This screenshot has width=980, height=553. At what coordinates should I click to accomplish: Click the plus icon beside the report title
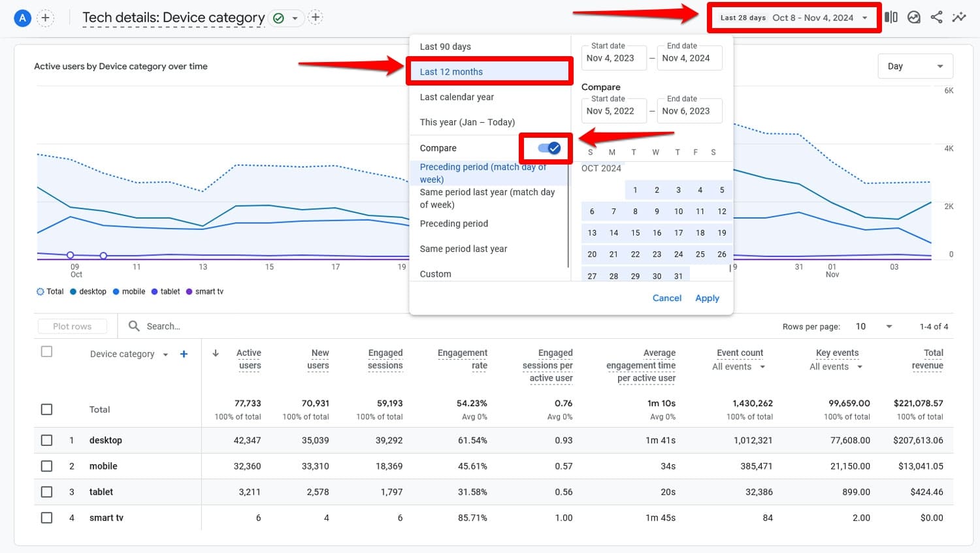(316, 18)
